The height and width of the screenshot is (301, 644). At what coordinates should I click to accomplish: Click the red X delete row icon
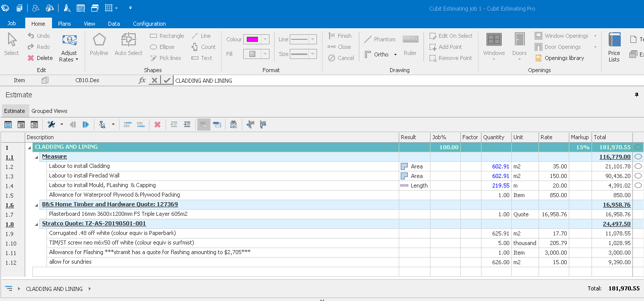pos(157,125)
